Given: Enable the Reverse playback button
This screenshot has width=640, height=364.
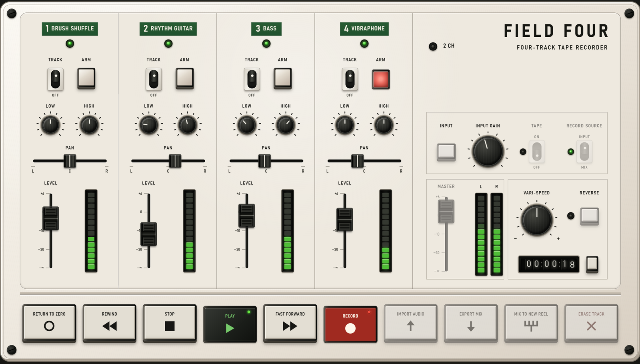Looking at the screenshot, I should [590, 216].
